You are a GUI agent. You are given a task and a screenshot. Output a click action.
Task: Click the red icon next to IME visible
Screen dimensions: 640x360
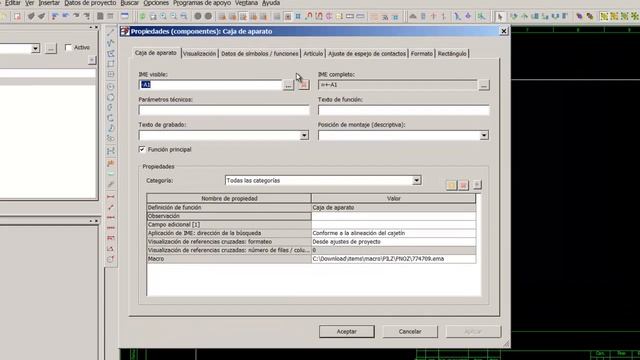point(303,85)
